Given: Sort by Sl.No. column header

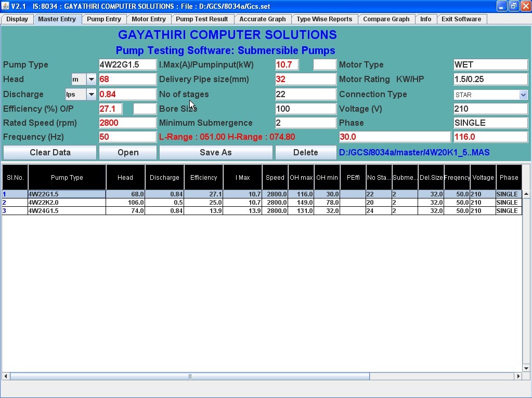Looking at the screenshot, I should 15,177.
